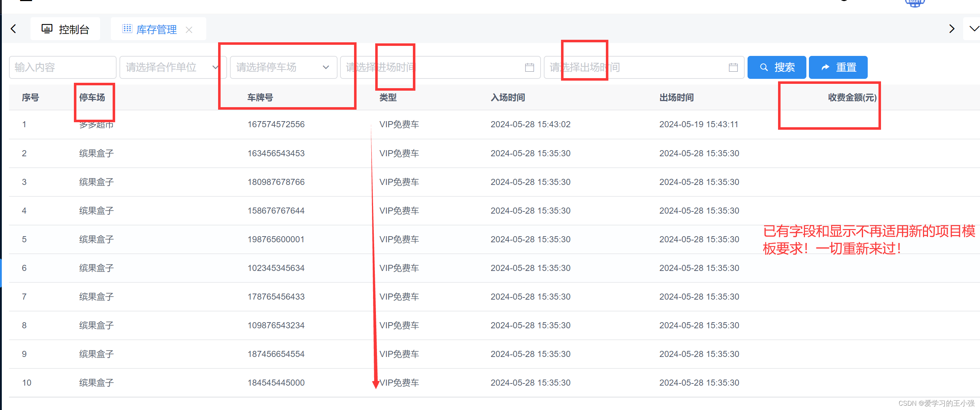Click the 入场时间 column header
Screen dimensions: 980x410
[508, 97]
